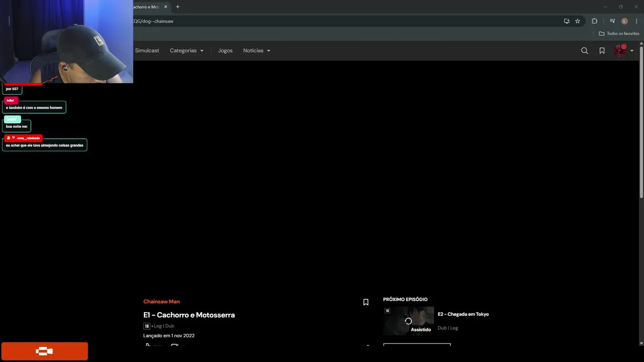Click the Dub | Leg text under E2
Image resolution: width=644 pixels, height=362 pixels.
[448, 328]
